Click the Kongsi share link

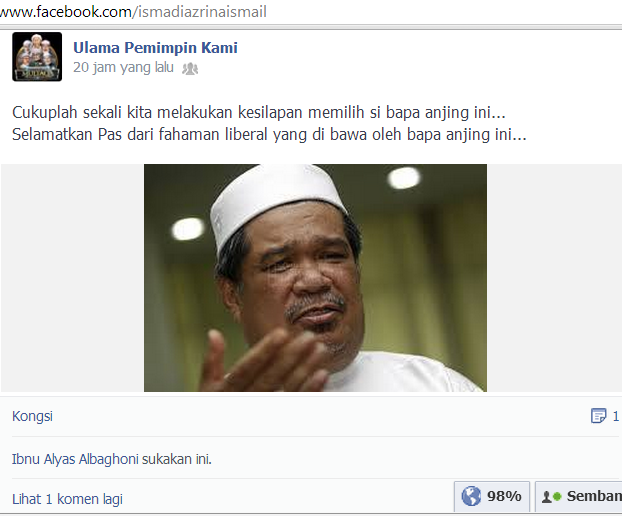click(x=32, y=416)
